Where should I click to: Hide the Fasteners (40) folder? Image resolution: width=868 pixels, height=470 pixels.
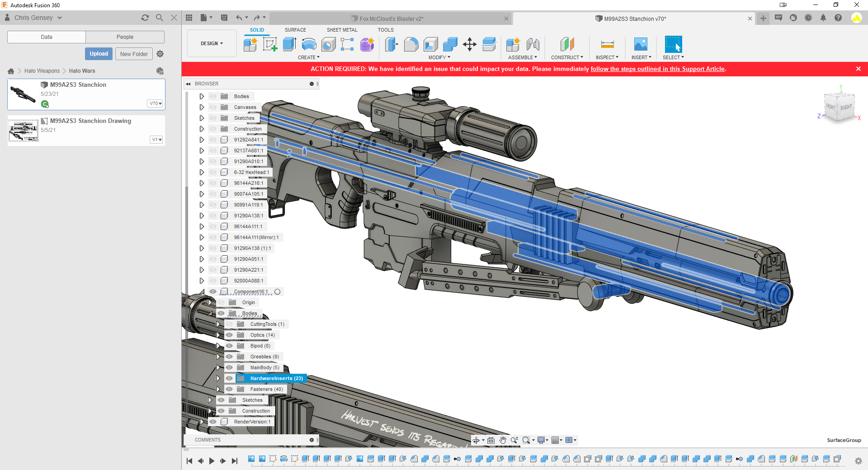tap(229, 389)
